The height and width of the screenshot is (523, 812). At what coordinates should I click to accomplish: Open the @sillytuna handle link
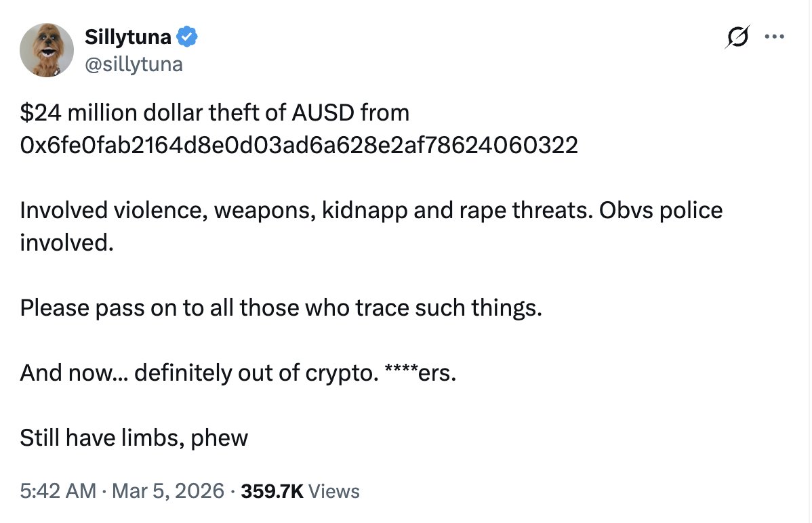click(x=134, y=64)
